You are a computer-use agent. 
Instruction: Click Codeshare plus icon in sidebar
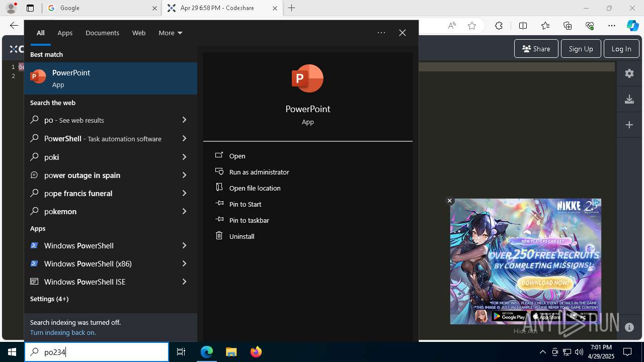(x=629, y=125)
